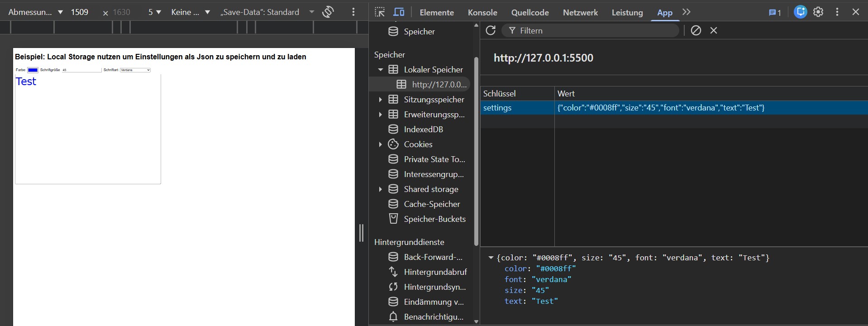The image size is (868, 326).
Task: Refresh the local storage table
Action: tap(491, 30)
